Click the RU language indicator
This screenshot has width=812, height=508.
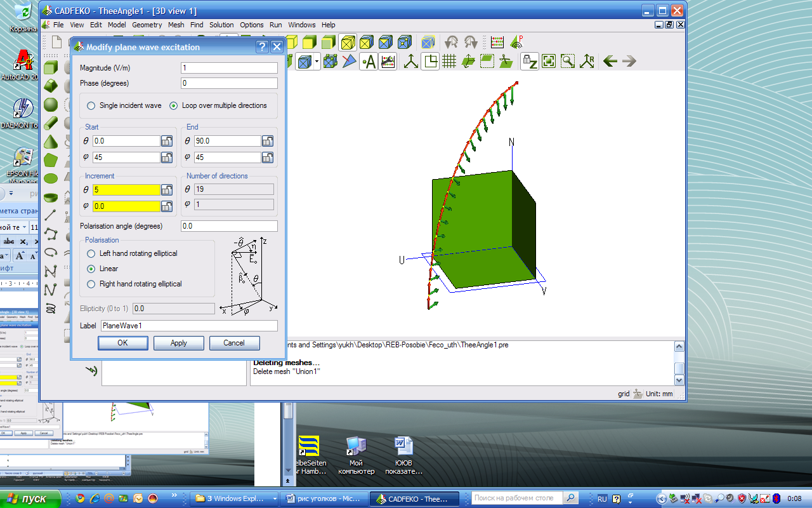click(x=602, y=499)
